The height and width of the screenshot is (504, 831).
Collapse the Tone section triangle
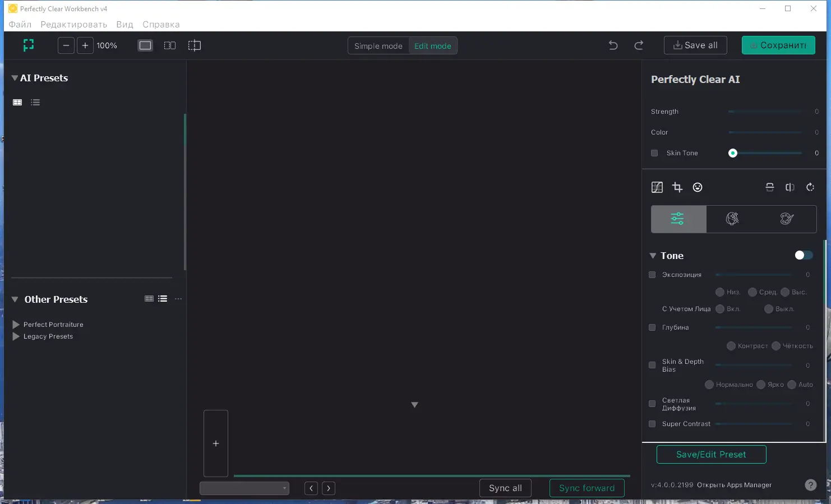tap(653, 256)
